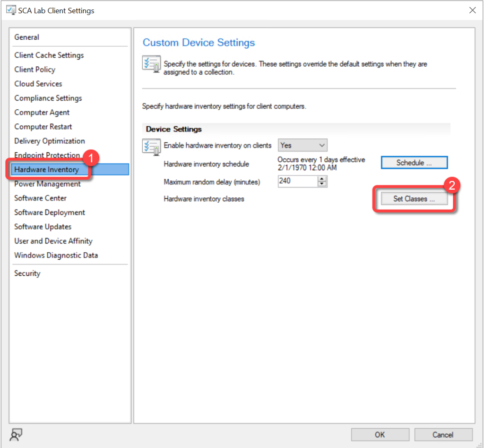
Task: Click the Custom Device Settings heading
Action: point(199,42)
